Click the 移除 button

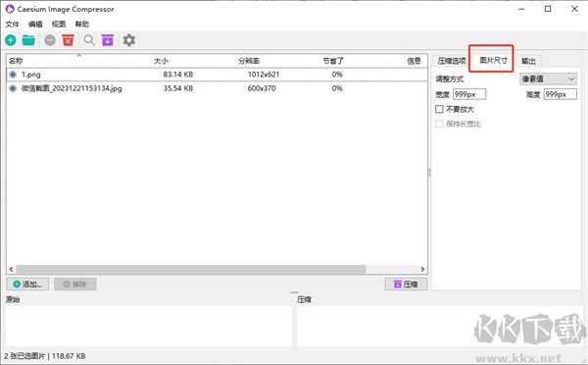[75, 285]
